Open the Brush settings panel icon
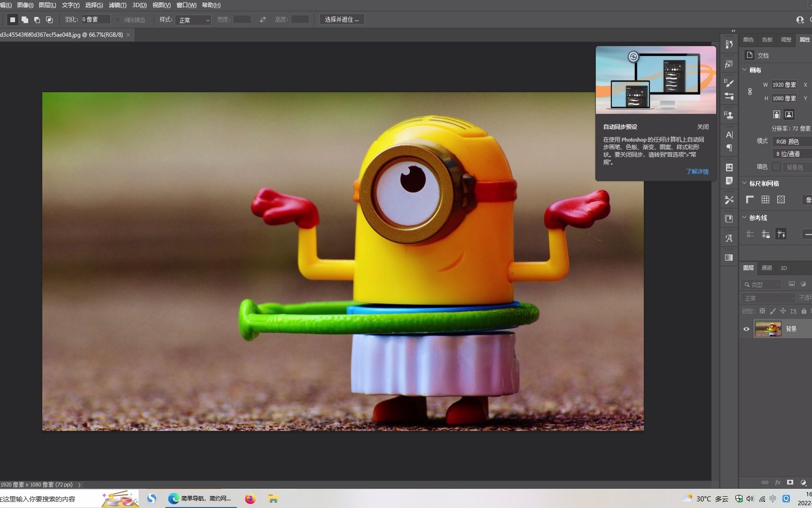Viewport: 812px width, 508px height. [729, 83]
